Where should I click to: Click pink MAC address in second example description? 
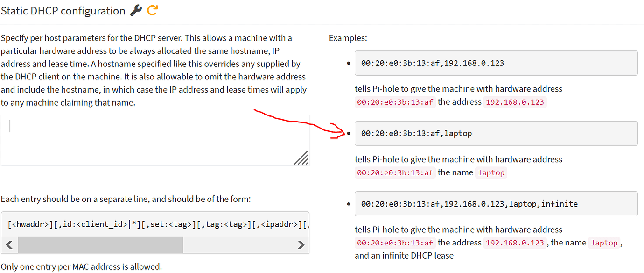coord(395,172)
